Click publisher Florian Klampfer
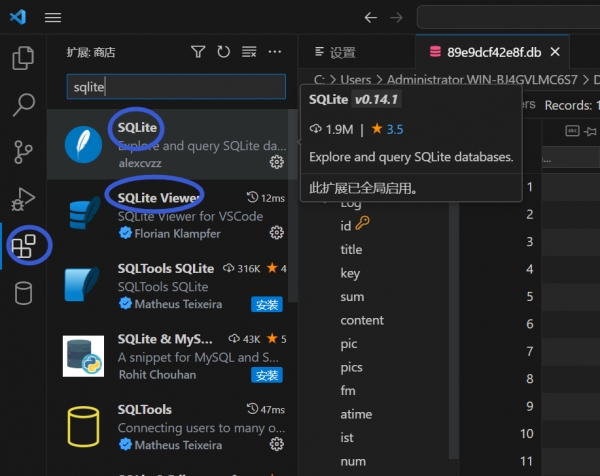 point(177,233)
